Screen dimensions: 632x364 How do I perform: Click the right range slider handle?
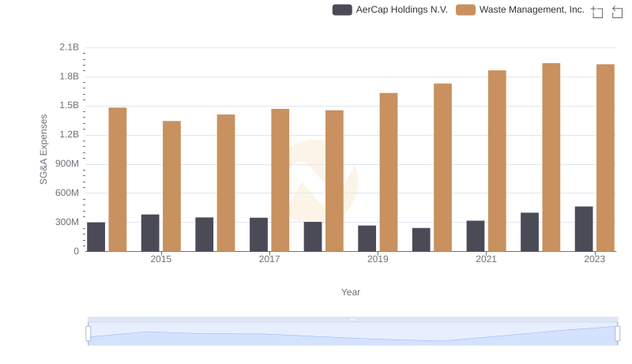(x=617, y=333)
